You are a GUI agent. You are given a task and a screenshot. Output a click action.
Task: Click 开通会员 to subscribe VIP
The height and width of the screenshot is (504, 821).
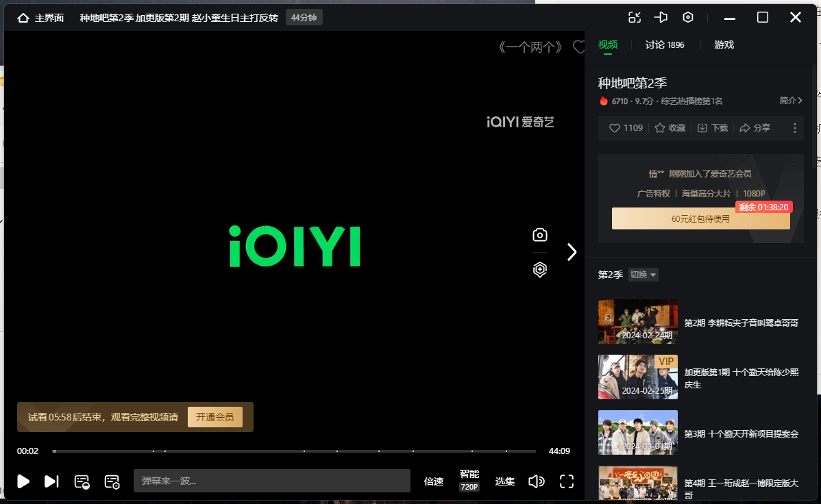click(215, 416)
